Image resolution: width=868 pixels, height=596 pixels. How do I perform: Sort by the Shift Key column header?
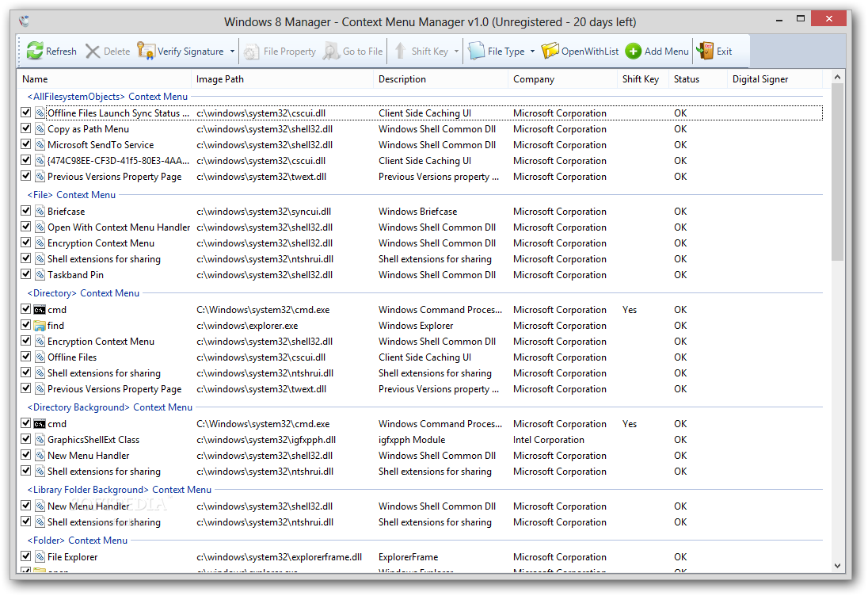(643, 79)
